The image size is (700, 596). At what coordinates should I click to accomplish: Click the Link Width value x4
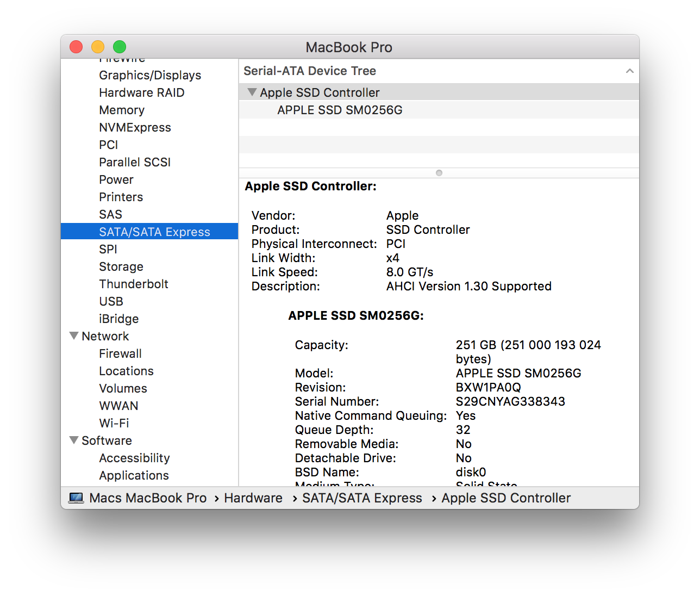[x=393, y=258]
